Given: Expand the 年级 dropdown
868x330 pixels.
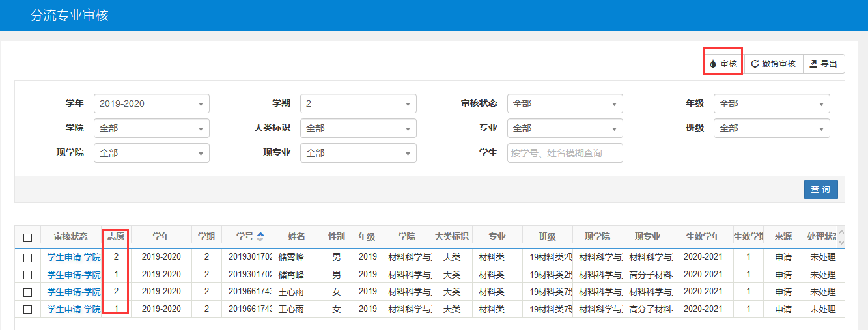Looking at the screenshot, I should point(772,103).
